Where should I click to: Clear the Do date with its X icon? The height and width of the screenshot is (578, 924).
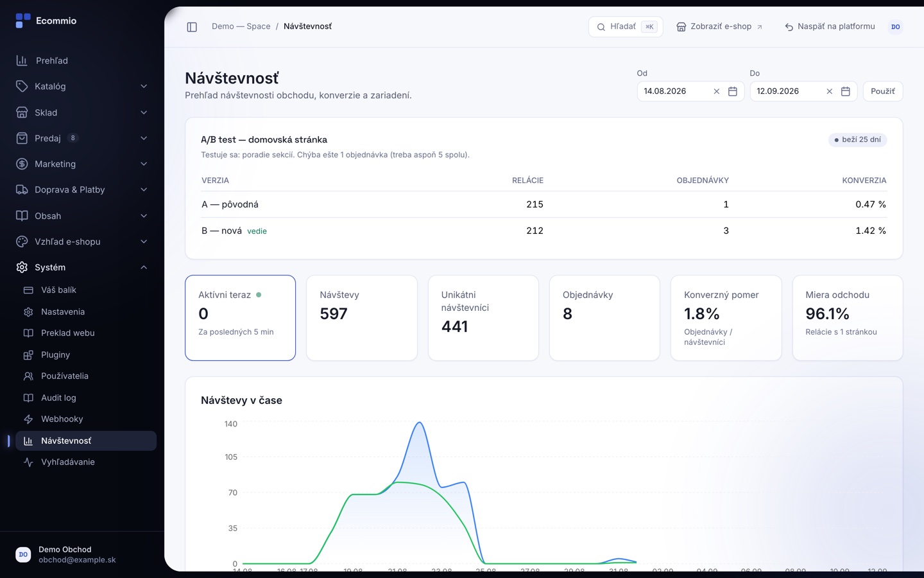(x=830, y=91)
